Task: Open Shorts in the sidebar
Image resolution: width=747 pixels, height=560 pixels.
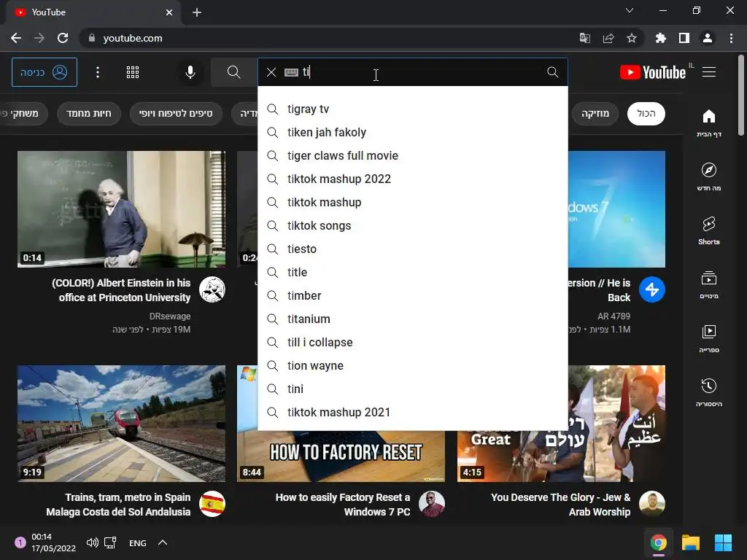Action: pyautogui.click(x=709, y=231)
